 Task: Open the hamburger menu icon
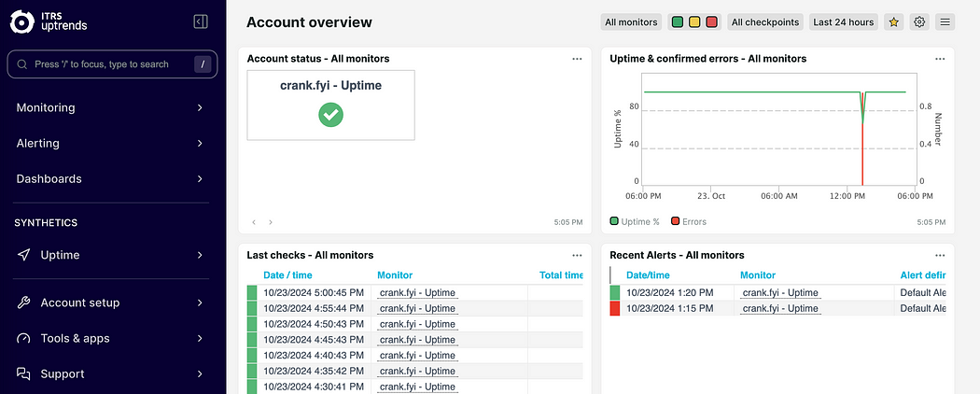coord(945,21)
